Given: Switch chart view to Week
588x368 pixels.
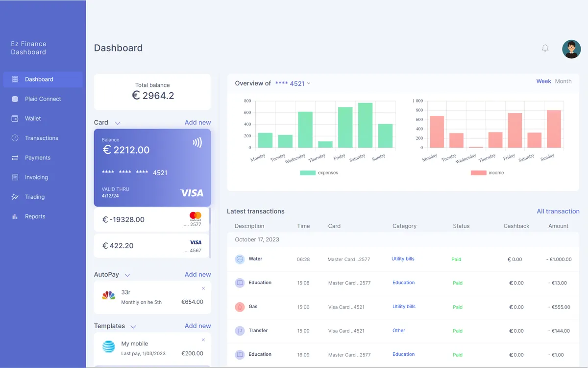Looking at the screenshot, I should 543,81.
